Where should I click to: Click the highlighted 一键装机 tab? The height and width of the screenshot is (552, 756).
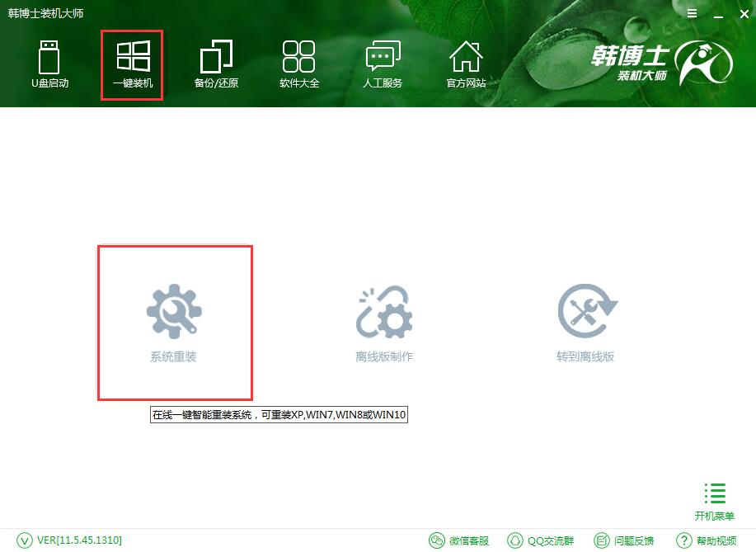(x=132, y=64)
